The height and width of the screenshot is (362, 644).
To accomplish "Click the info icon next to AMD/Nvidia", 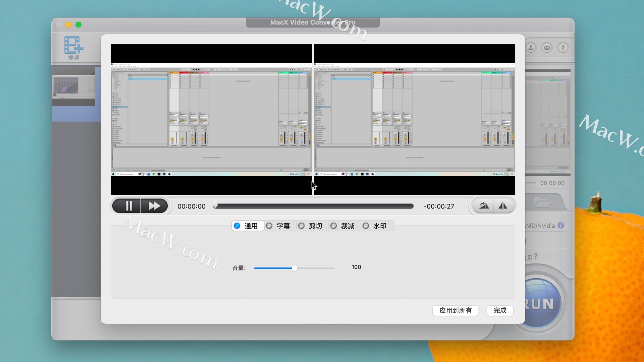I will 561,225.
